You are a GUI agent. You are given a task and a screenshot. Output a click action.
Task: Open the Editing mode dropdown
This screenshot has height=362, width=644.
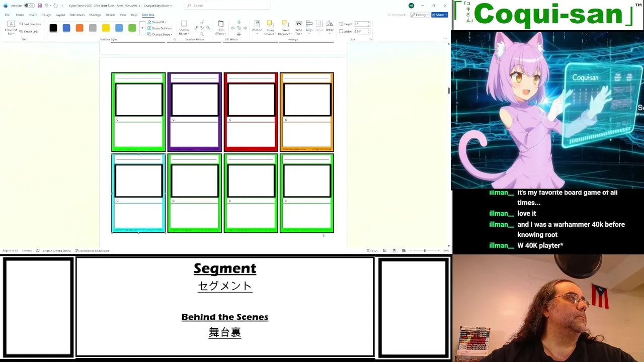[420, 15]
